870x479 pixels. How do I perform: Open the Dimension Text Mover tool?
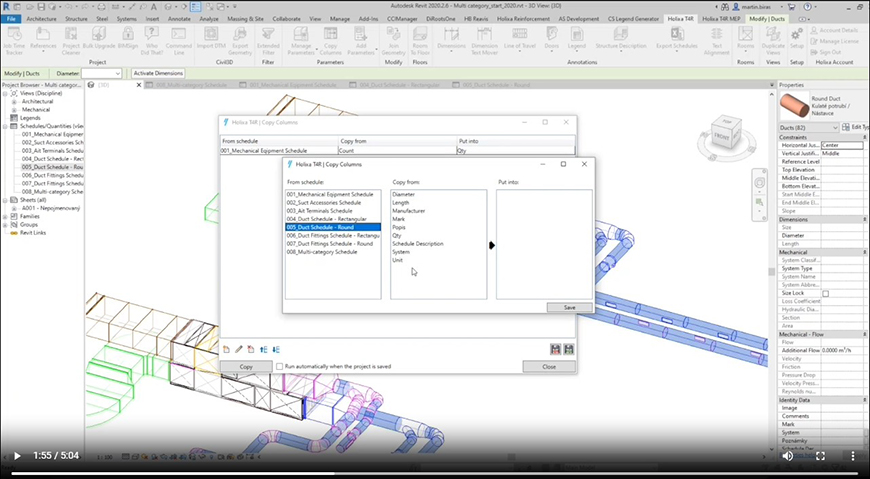coord(484,41)
